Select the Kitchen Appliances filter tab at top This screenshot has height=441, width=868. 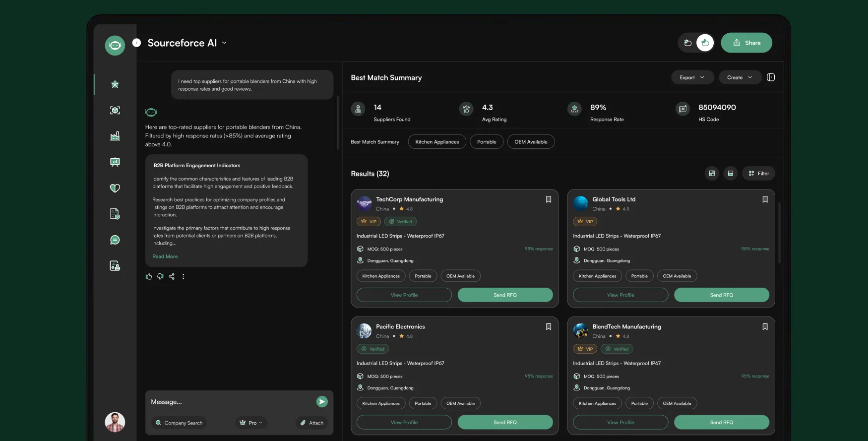tap(437, 142)
